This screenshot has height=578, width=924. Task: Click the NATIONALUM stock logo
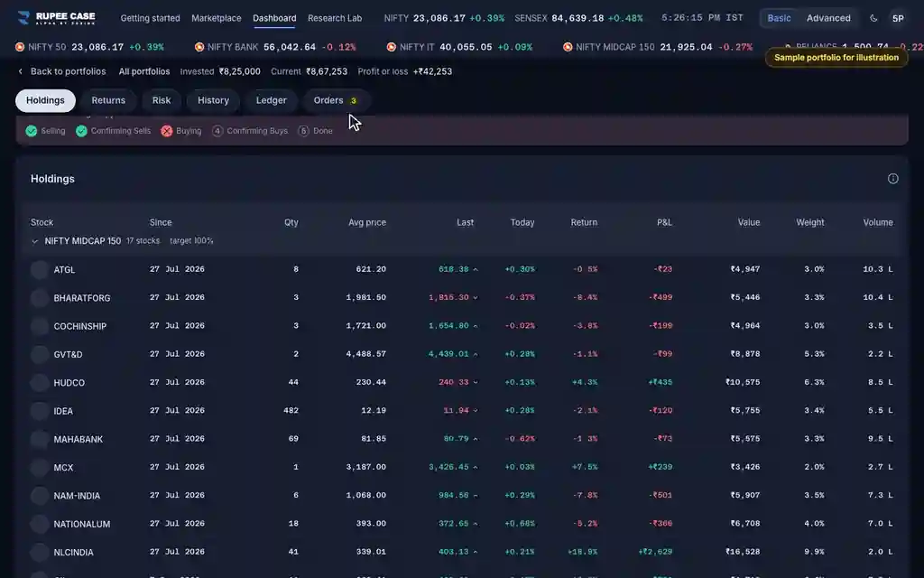point(40,525)
